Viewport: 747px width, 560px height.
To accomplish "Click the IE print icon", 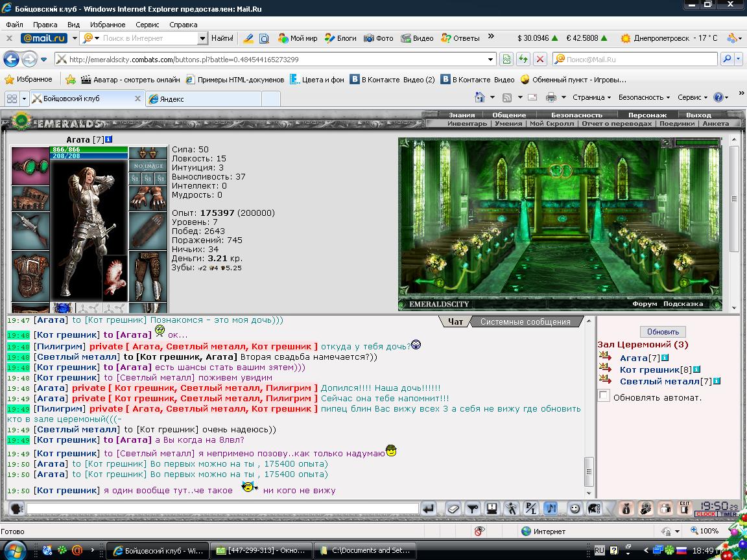I will [551, 97].
